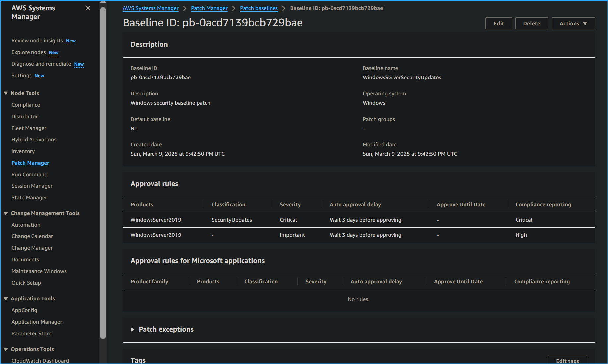Viewport: 608px width, 364px height.
Task: Navigate to Patch baselines via breadcrumb
Action: [x=259, y=8]
